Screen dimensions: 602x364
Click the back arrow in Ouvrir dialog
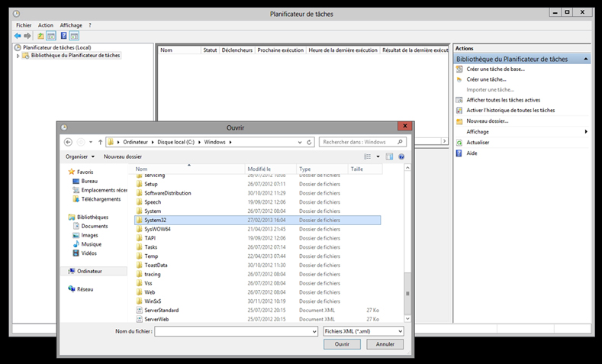tap(68, 142)
